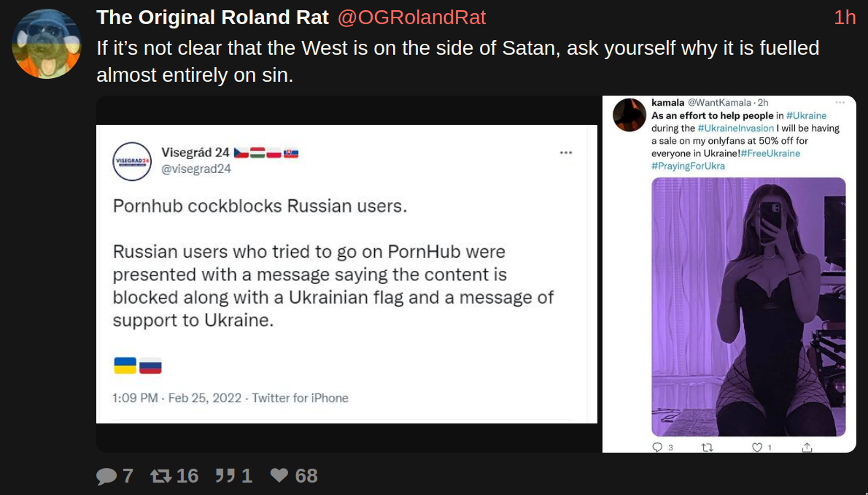The width and height of the screenshot is (868, 495).
Task: Click the Visegrád 24 round logo
Action: click(132, 161)
